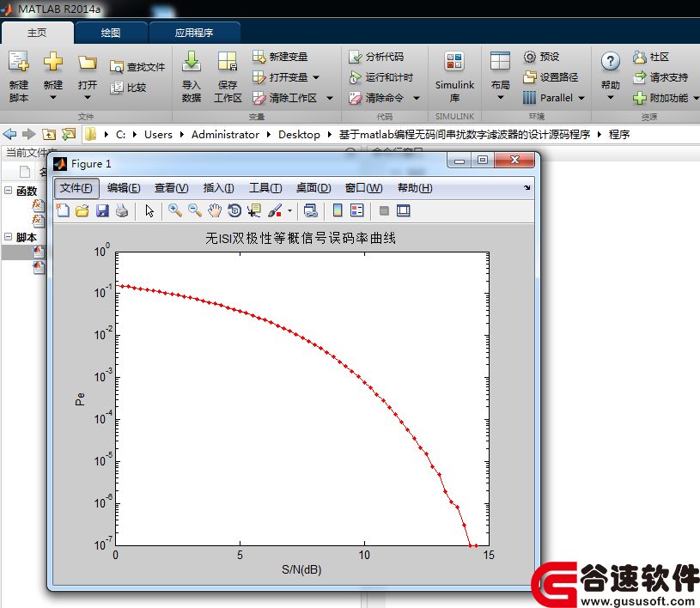Select the Data Cursor tool in Figure 1

(254, 210)
